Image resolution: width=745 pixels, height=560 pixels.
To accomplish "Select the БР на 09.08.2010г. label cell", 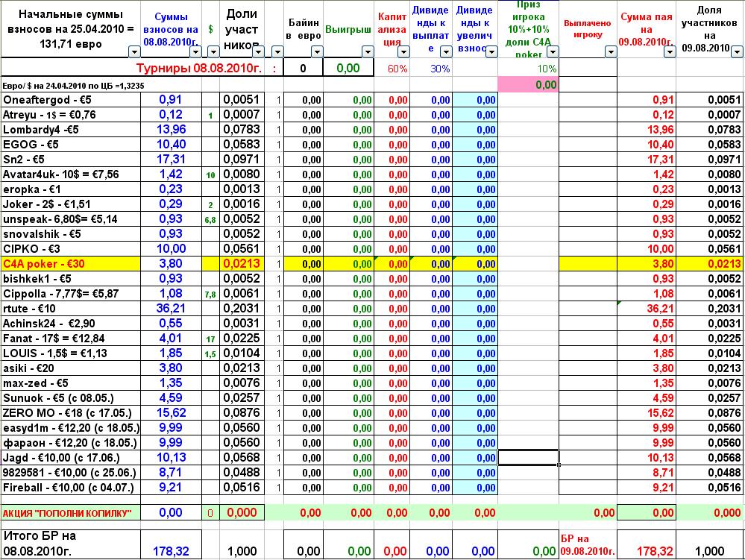I will pos(588,545).
